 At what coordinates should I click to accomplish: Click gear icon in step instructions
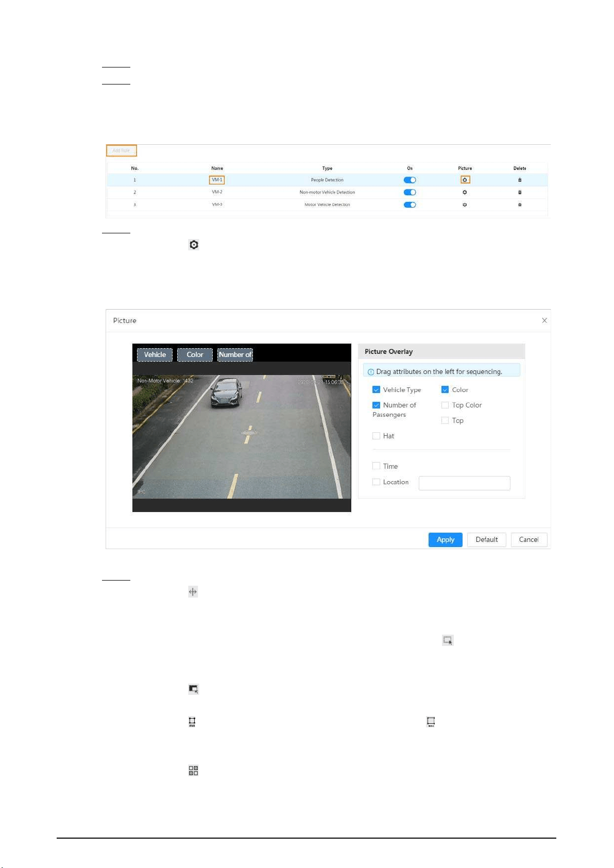point(194,245)
